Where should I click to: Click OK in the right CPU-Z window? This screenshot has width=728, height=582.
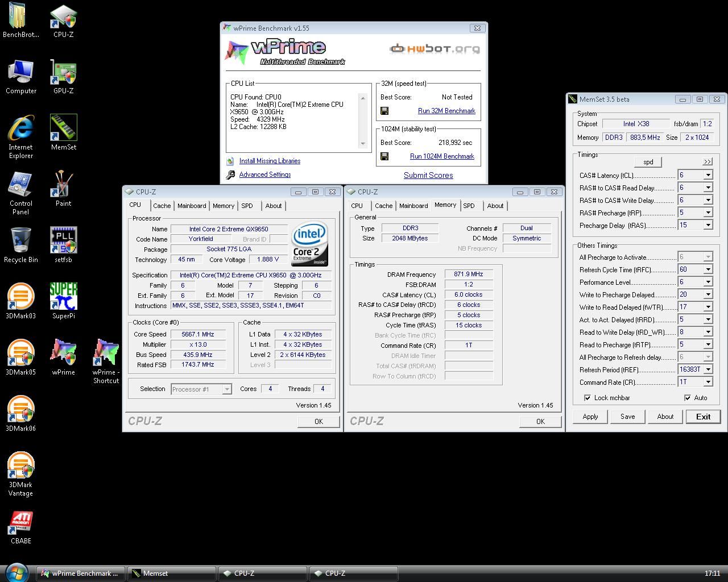tap(540, 421)
